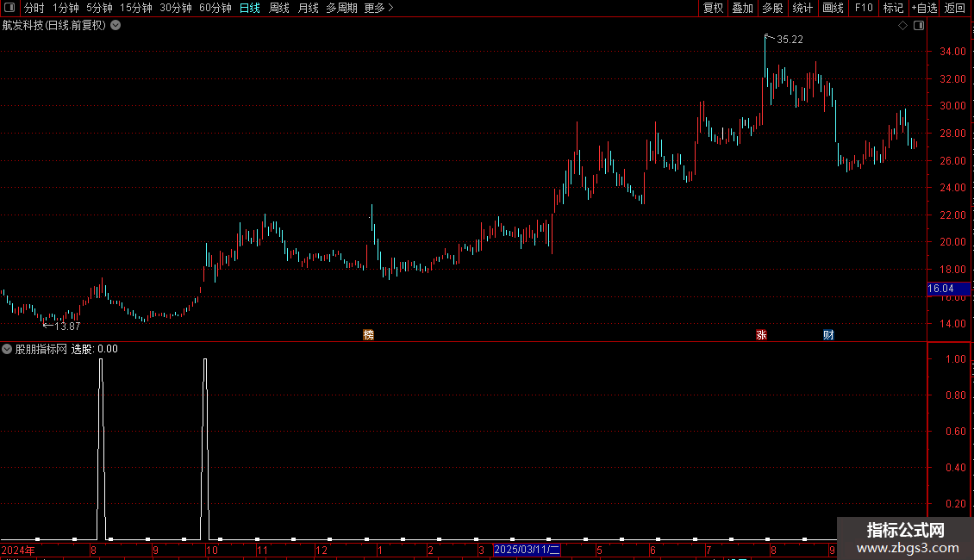Viewport: 974px width, 560px height.
Task: Click the 榜 event marker on chart
Action: (x=368, y=335)
